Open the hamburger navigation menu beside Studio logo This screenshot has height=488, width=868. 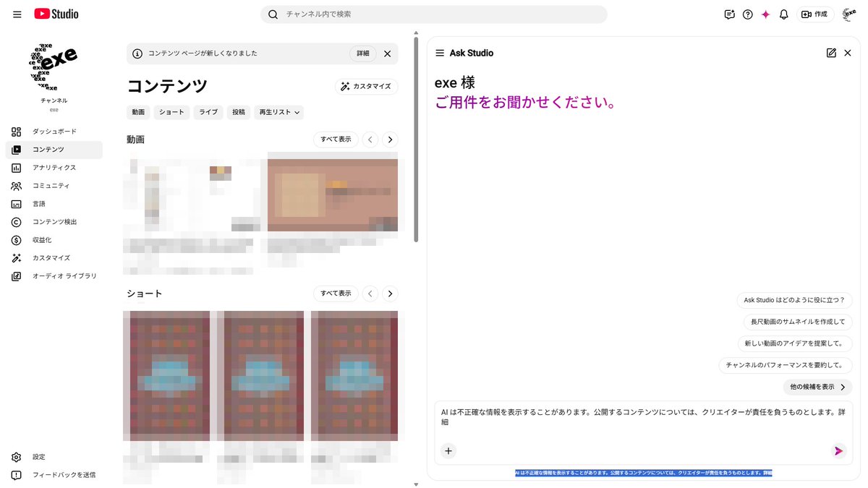tap(17, 14)
